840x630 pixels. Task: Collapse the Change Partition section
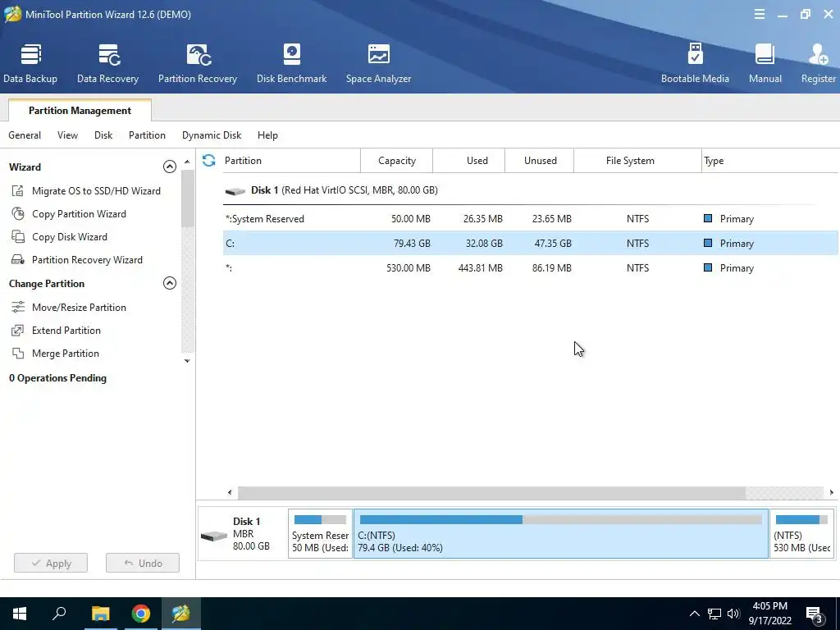tap(169, 283)
